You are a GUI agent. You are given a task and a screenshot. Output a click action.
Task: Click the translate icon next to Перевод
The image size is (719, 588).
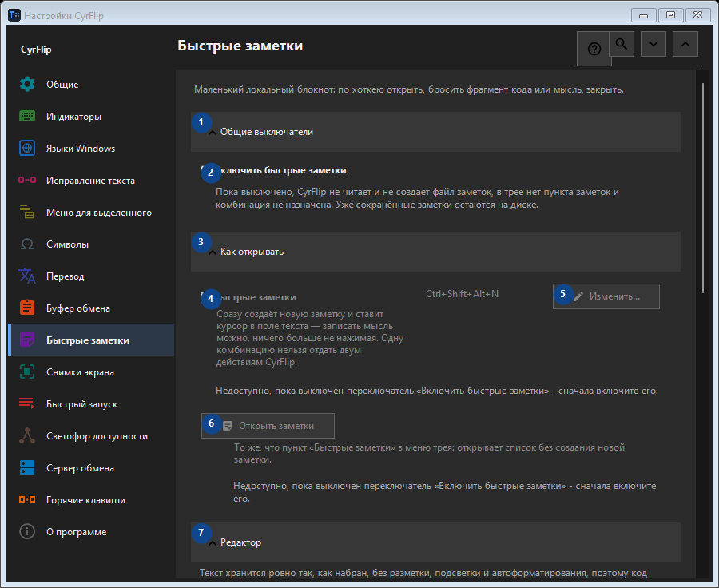pos(27,276)
